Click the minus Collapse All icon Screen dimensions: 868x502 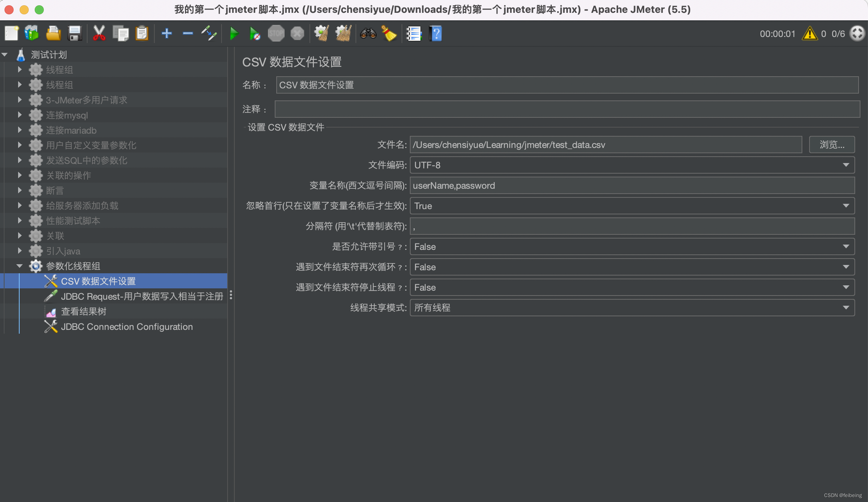click(188, 33)
